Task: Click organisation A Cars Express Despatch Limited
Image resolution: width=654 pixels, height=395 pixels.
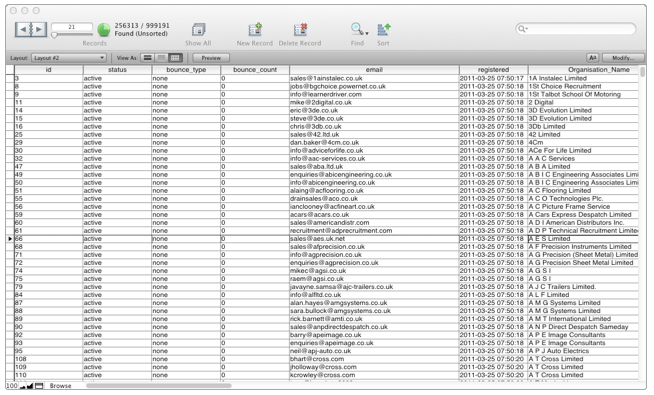Action: [x=583, y=214]
